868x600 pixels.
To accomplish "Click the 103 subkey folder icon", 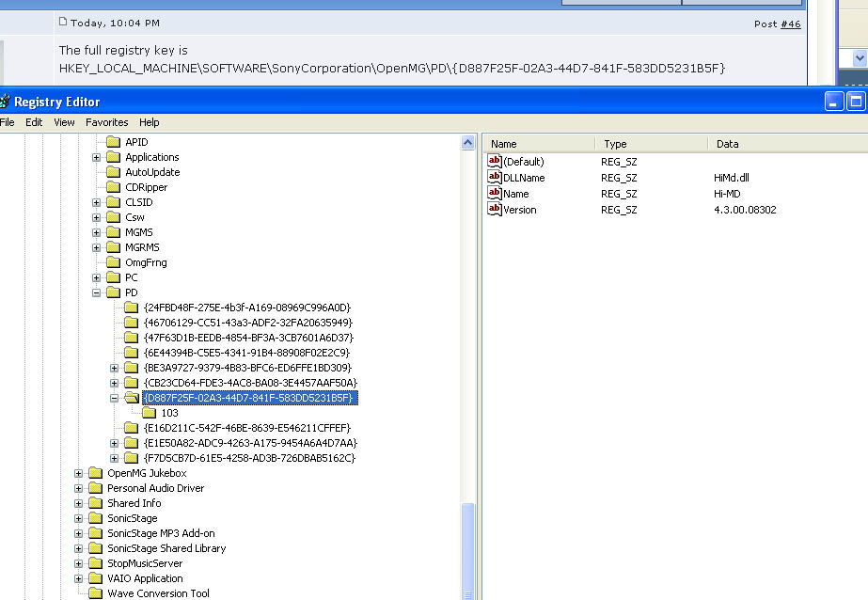I will click(149, 412).
